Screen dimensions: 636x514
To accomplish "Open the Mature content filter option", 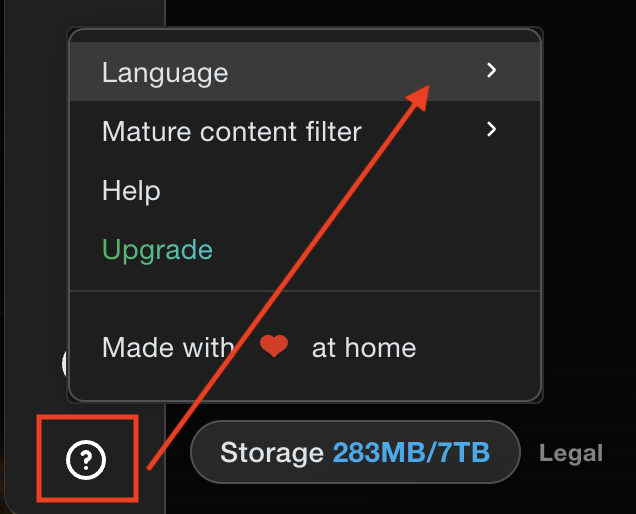I will (x=232, y=131).
